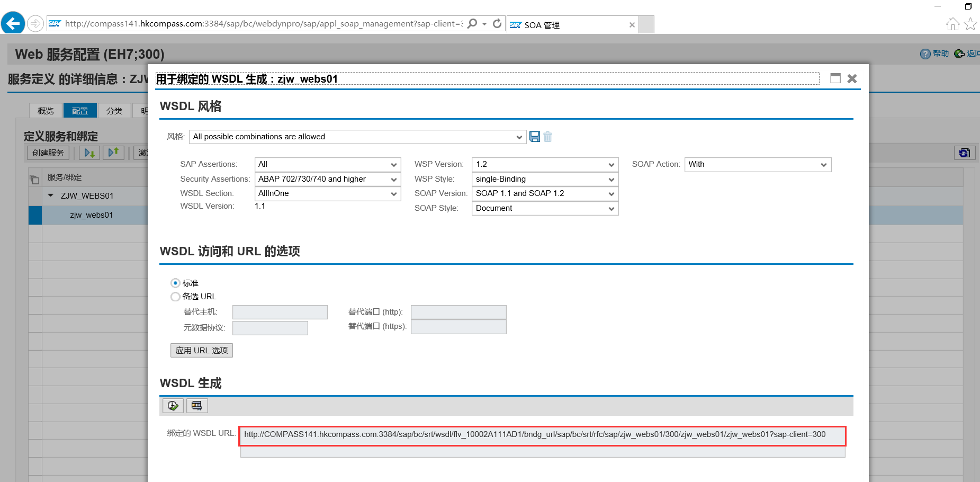The width and height of the screenshot is (980, 482).
Task: Click the favorites star icon
Action: 970,24
